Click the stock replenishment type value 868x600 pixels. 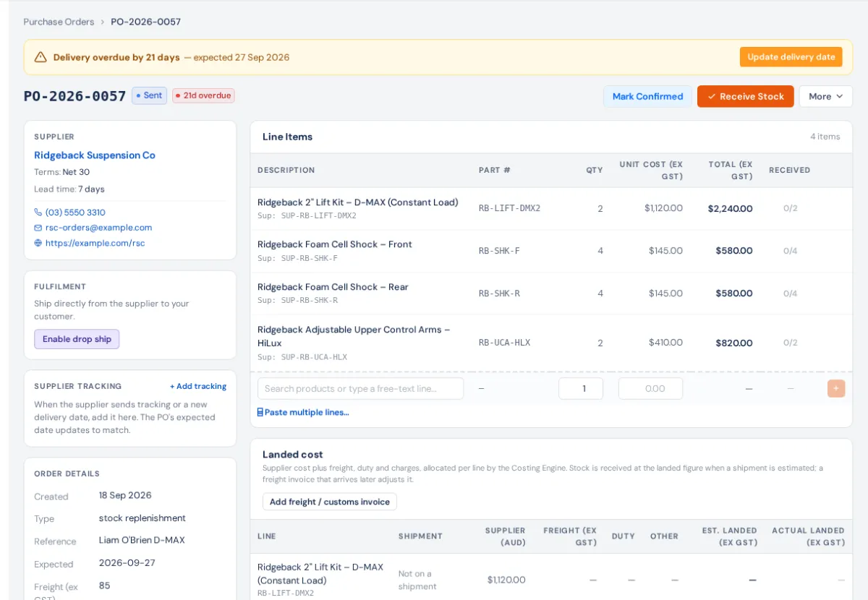pyautogui.click(x=142, y=518)
